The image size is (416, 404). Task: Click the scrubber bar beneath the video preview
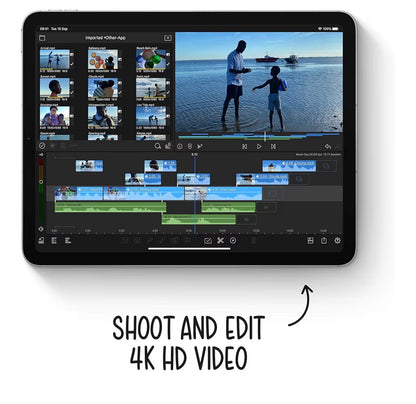tap(259, 136)
